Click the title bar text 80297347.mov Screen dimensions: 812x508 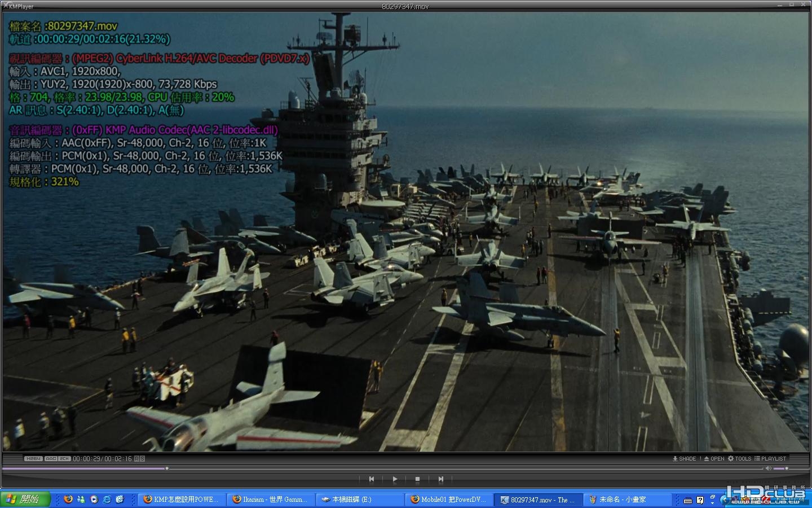pyautogui.click(x=405, y=6)
